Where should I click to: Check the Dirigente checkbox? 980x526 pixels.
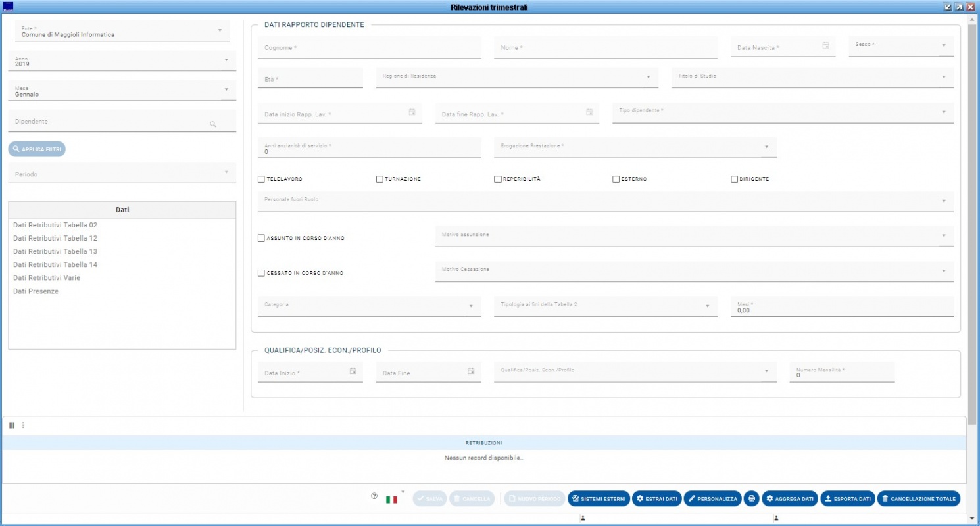click(x=735, y=179)
